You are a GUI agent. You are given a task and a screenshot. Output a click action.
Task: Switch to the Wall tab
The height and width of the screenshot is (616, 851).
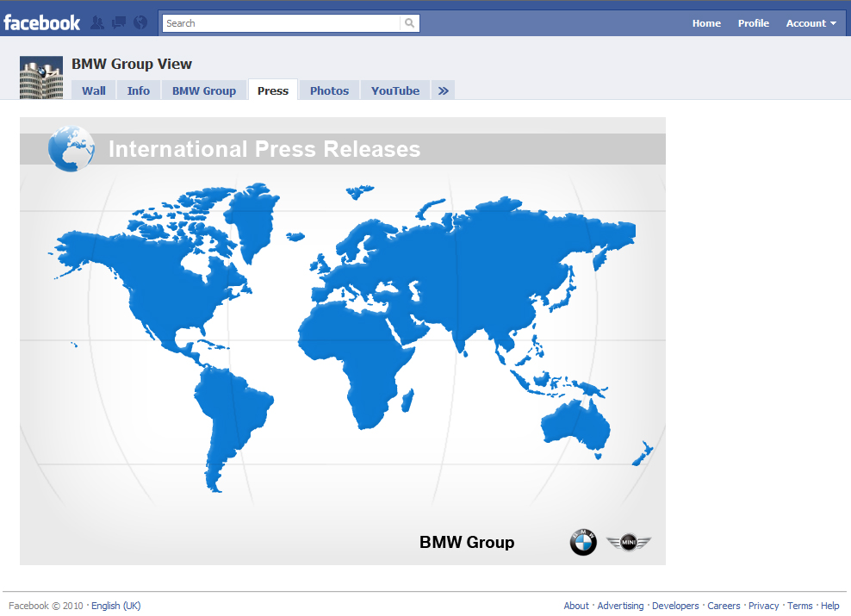93,90
